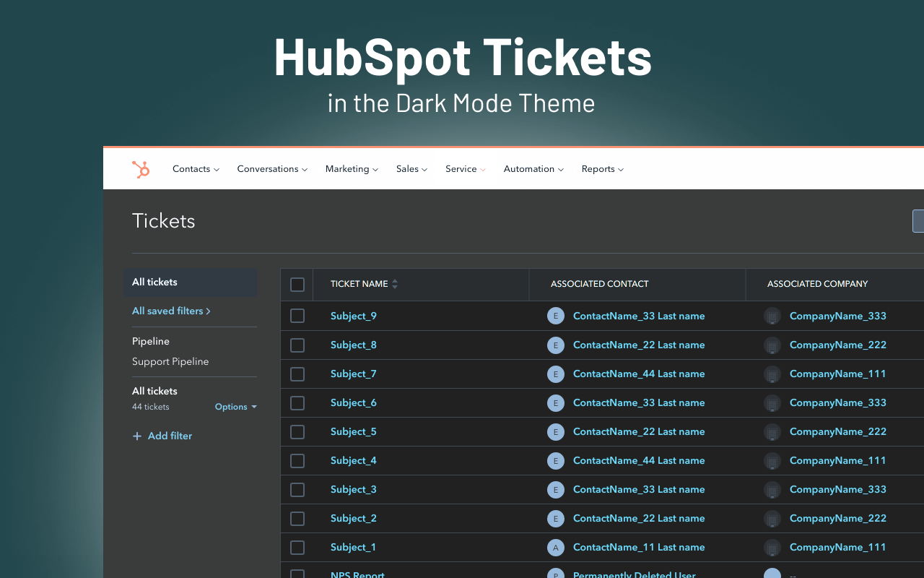Check the box for Subject_8
The width and height of the screenshot is (924, 578).
297,345
